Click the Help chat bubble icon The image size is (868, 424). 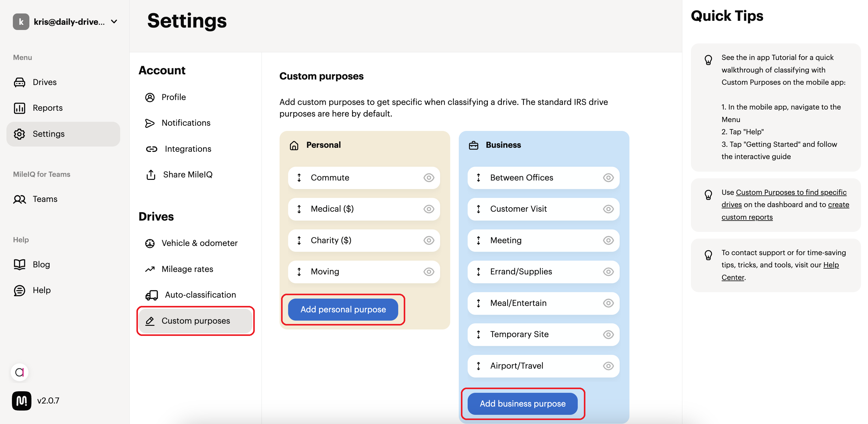coord(20,290)
